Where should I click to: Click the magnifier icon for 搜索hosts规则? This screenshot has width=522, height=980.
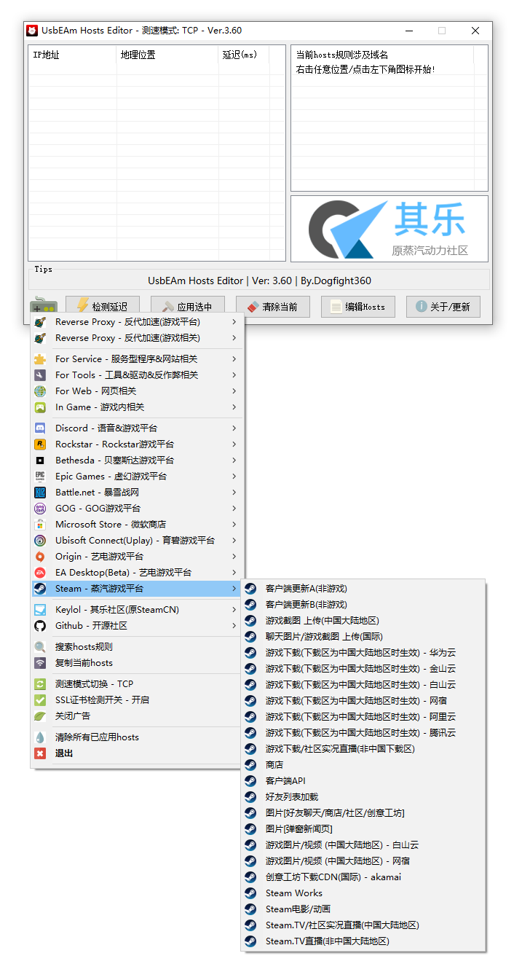coord(41,647)
